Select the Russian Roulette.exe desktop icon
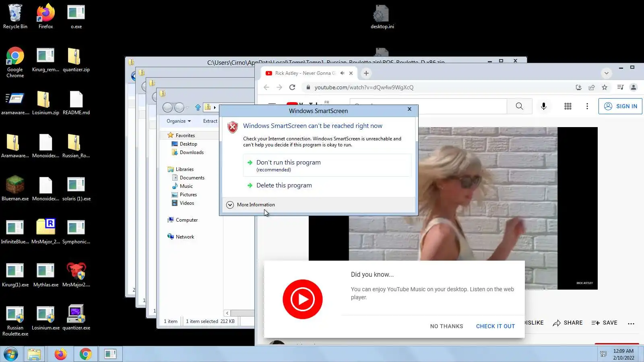This screenshot has height=362, width=644. [15, 321]
